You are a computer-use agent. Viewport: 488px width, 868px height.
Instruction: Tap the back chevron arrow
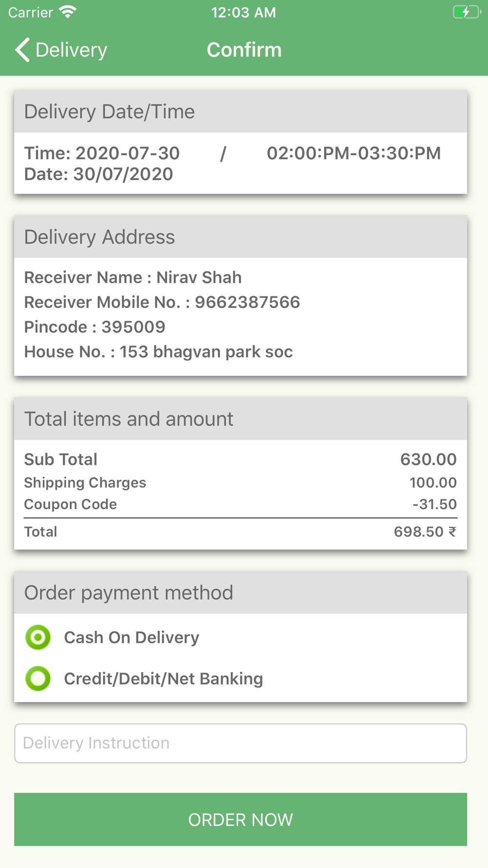pos(22,50)
